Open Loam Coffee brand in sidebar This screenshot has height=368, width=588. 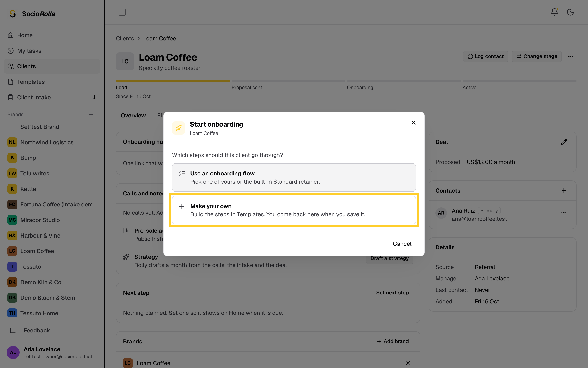tap(52, 251)
